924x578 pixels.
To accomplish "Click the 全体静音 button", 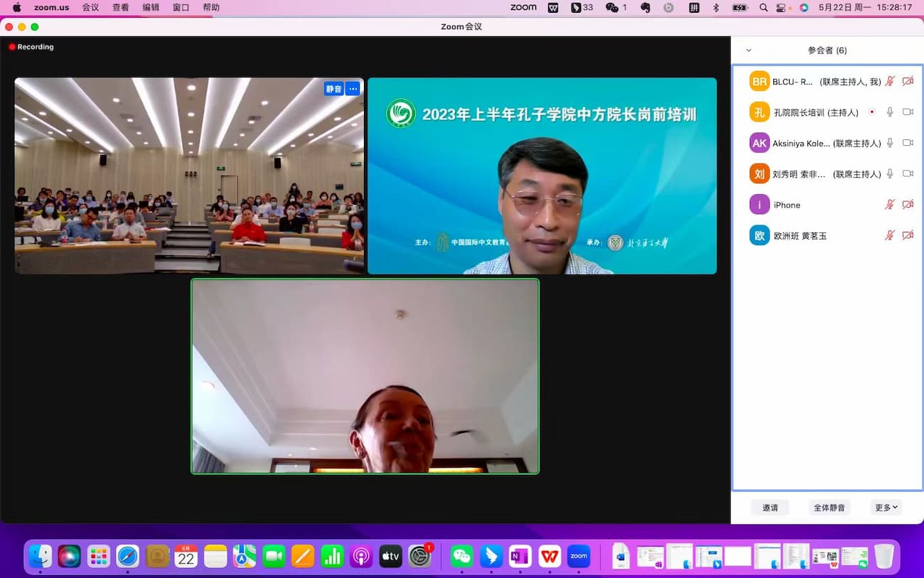I will tap(829, 508).
